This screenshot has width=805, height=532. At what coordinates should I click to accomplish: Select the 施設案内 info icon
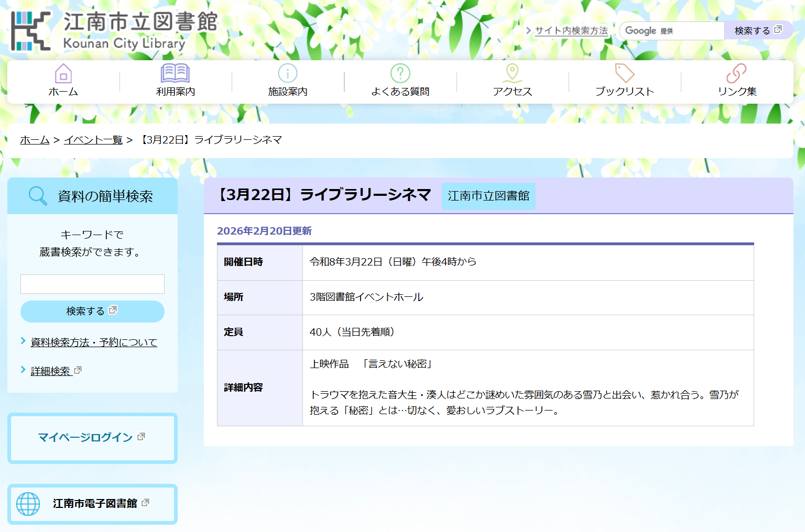[288, 73]
